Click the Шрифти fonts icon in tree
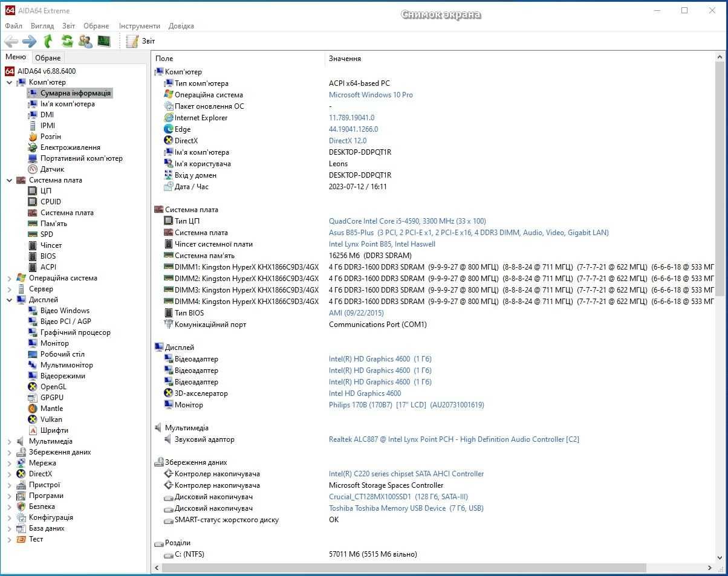The image size is (728, 576). pyautogui.click(x=33, y=430)
